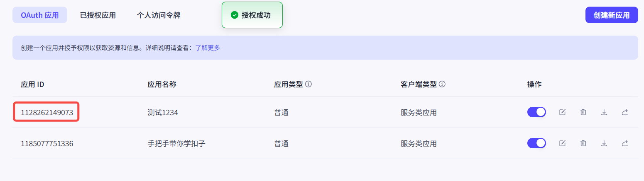644x181 pixels.
Task: Edit the 手把手带你学扣子 application
Action: [562, 143]
